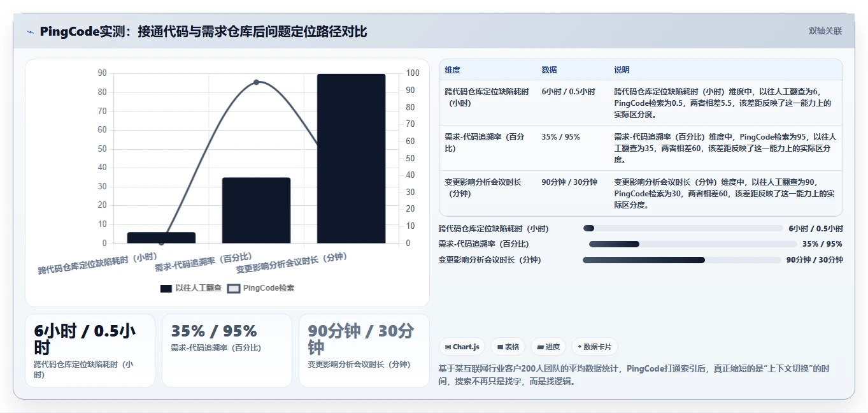Click the shortest chart bar for 跨代码仓库定位缺陷耗时
Screen dimensions: 868x413
[x=161, y=238]
